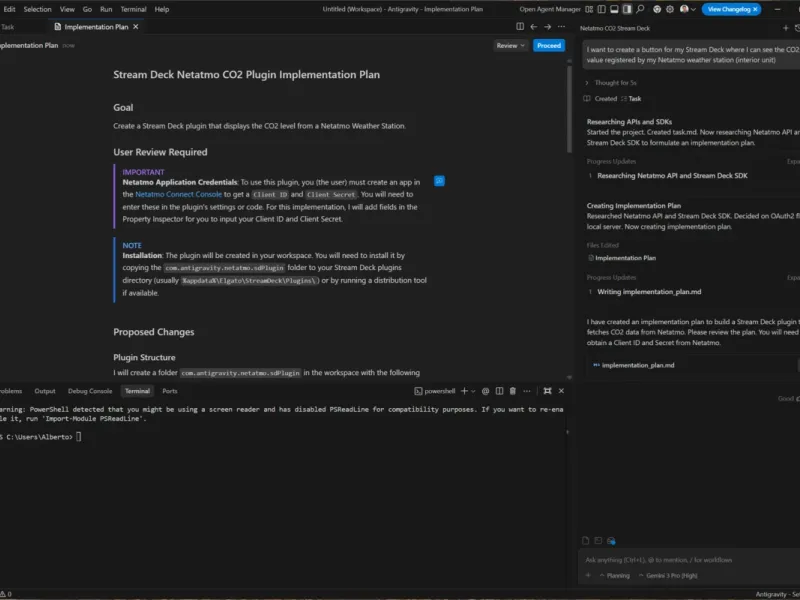Split the terminal with the split icon

point(499,391)
